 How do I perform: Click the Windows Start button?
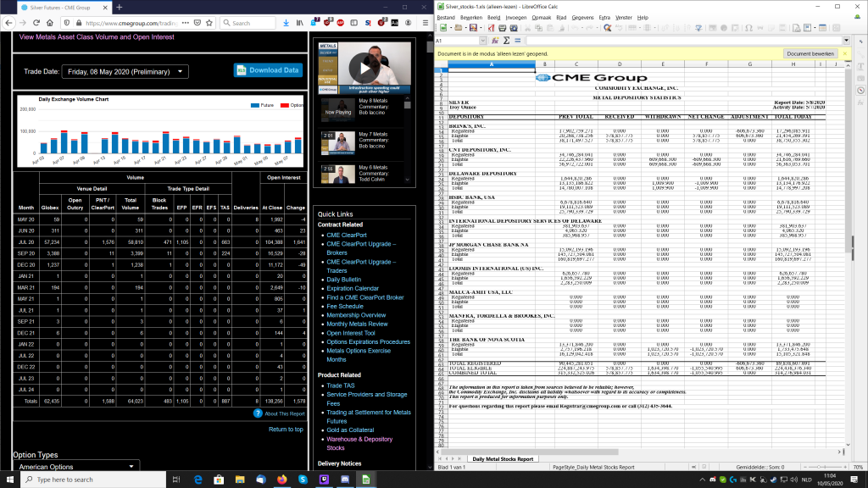pos(10,480)
